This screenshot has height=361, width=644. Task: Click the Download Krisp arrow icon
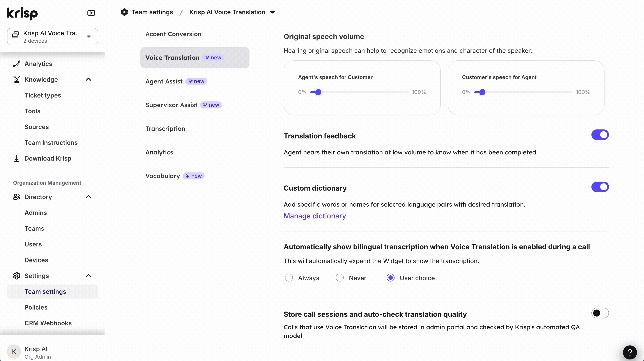(16, 158)
